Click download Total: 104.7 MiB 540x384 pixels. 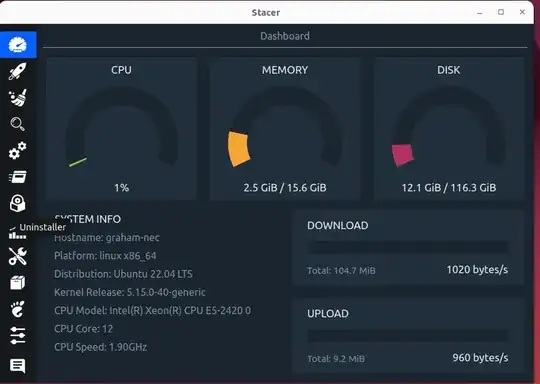click(341, 271)
